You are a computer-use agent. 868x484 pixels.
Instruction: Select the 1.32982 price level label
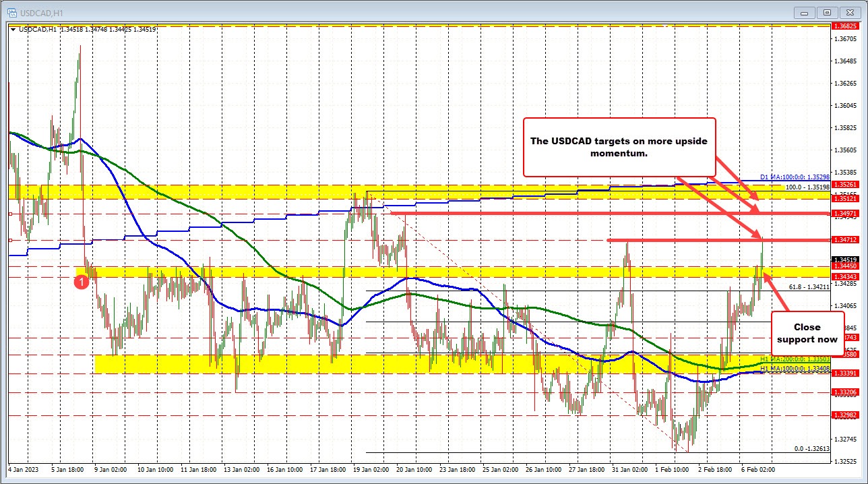point(844,415)
